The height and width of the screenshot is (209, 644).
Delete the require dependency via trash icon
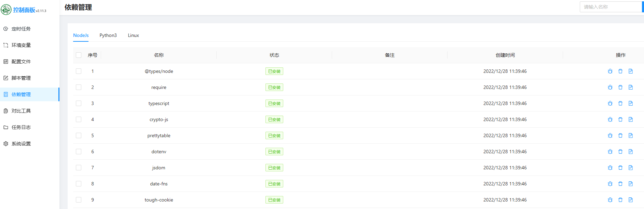point(620,87)
